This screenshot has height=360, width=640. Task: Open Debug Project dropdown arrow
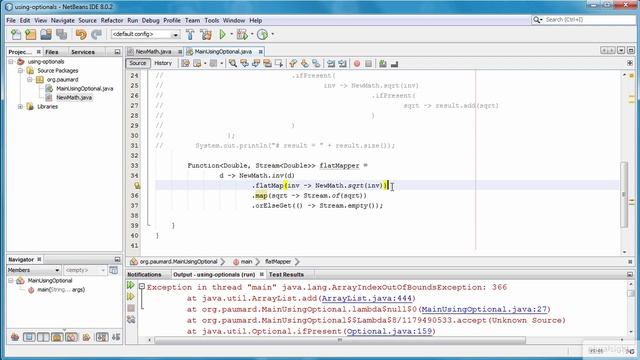click(x=252, y=35)
